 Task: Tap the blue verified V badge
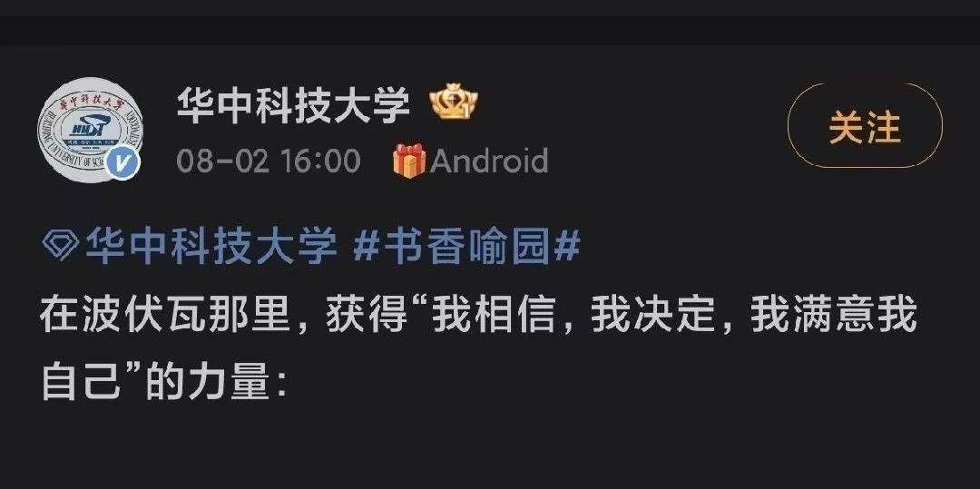click(122, 163)
